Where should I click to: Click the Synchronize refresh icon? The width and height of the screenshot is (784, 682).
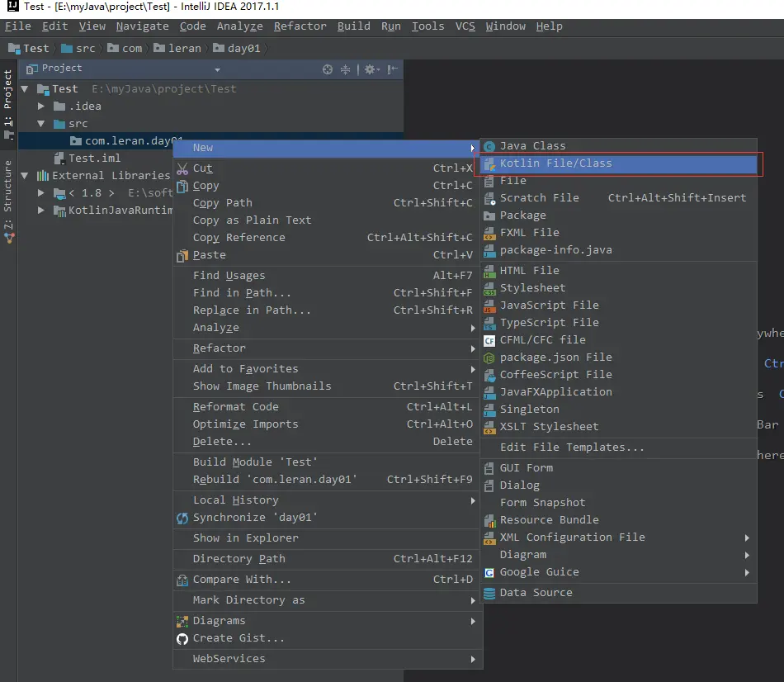point(182,518)
